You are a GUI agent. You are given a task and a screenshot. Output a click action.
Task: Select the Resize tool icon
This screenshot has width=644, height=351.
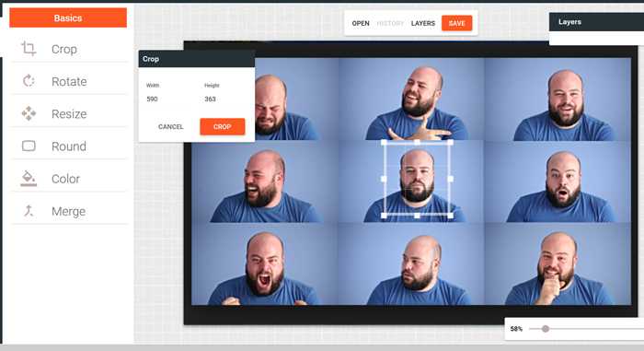tap(29, 113)
